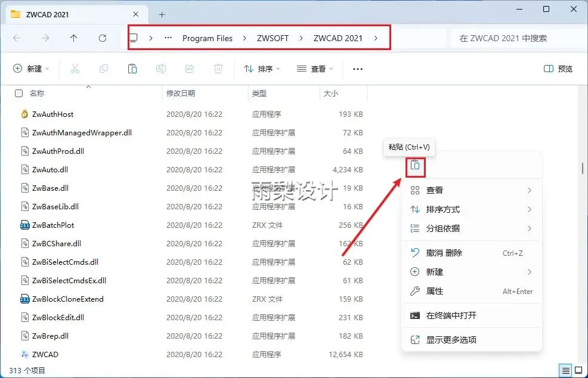This screenshot has width=588, height=378.
Task: Select the ZwBaseLib.dll file
Action: point(55,207)
